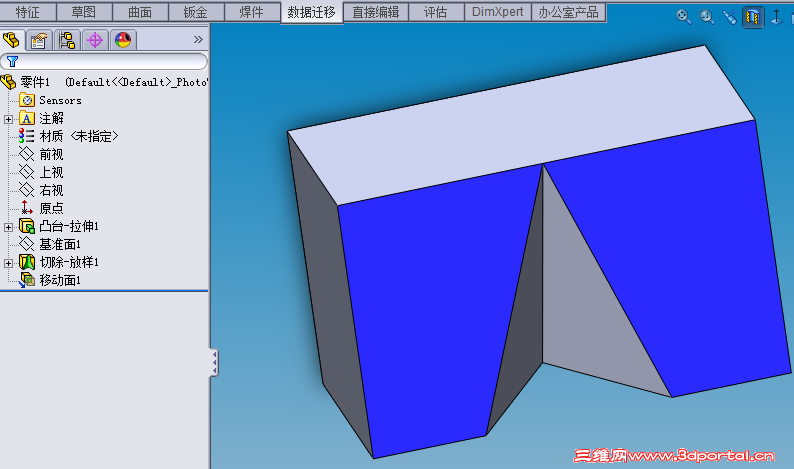Toggle the Section View icon
The image size is (794, 469).
753,17
